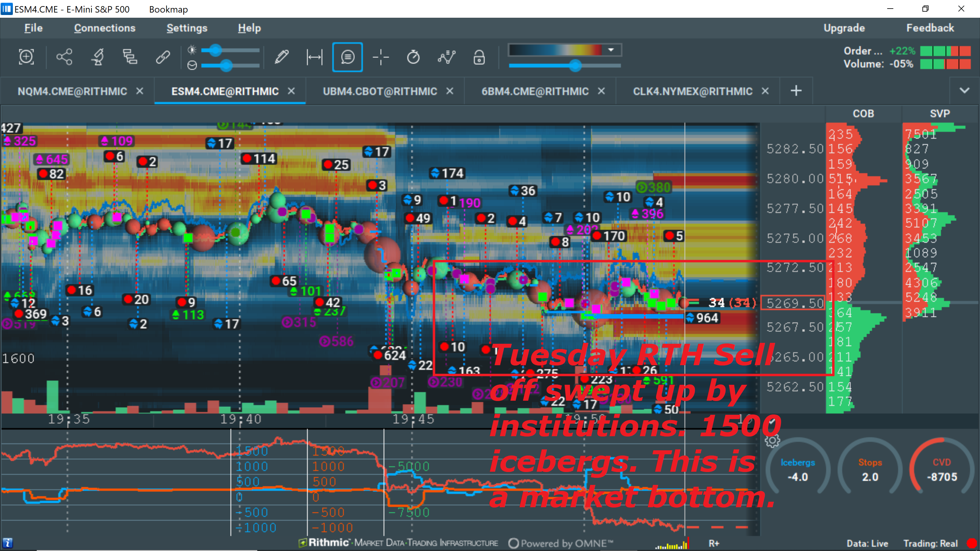Click the COB column header

pyautogui.click(x=863, y=114)
